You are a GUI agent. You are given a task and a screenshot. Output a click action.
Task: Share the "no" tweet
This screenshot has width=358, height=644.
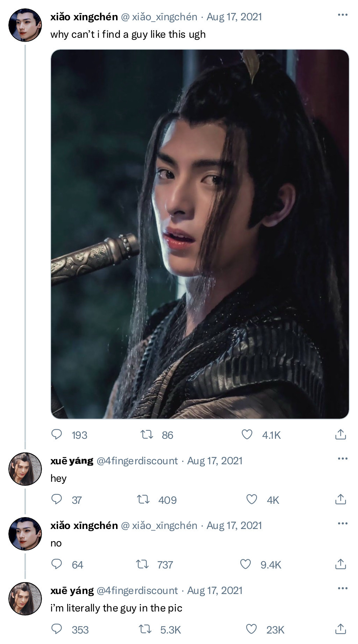pyautogui.click(x=341, y=564)
